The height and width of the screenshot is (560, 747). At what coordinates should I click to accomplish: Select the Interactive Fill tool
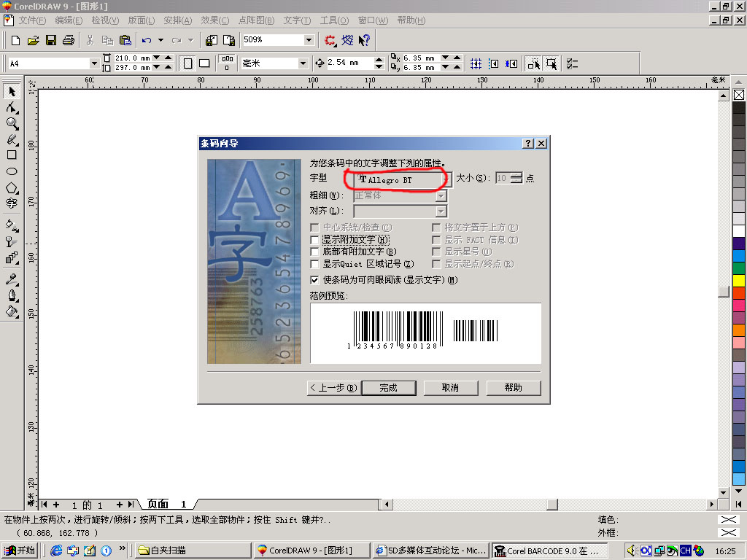[12, 226]
